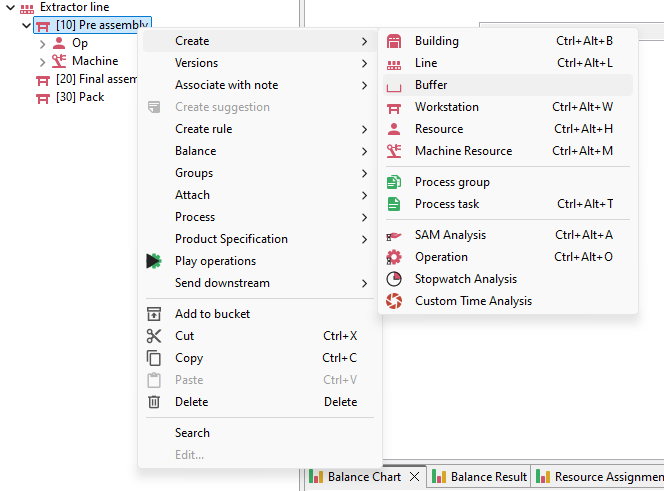Click the Machine Resource icon

(394, 151)
